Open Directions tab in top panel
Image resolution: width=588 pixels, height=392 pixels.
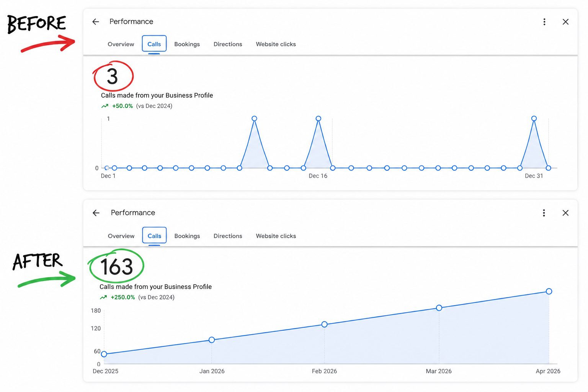pyautogui.click(x=228, y=44)
